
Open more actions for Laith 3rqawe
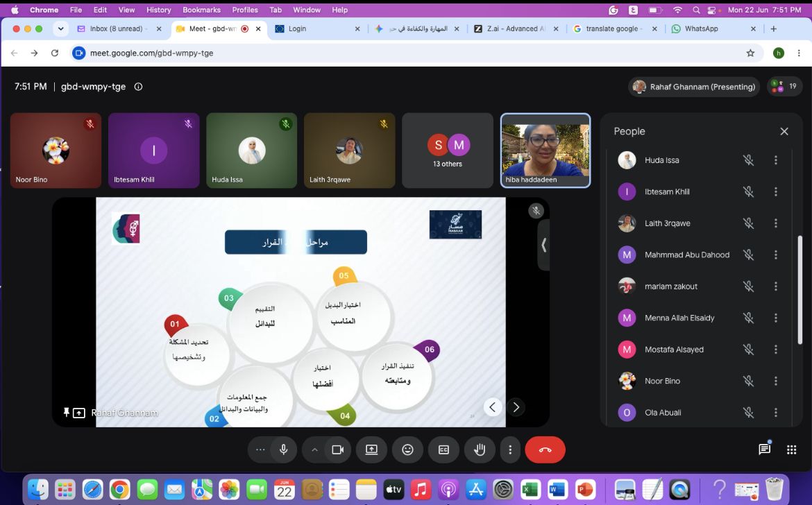776,223
